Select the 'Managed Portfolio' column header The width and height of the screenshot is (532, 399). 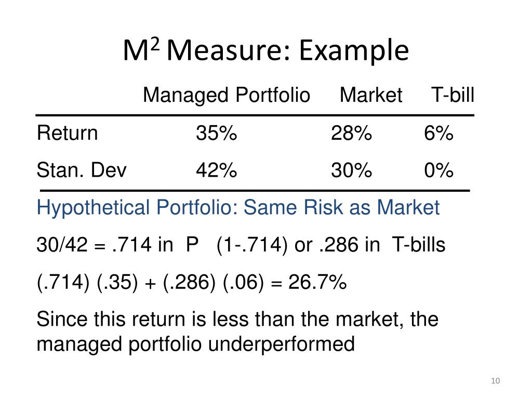click(226, 96)
